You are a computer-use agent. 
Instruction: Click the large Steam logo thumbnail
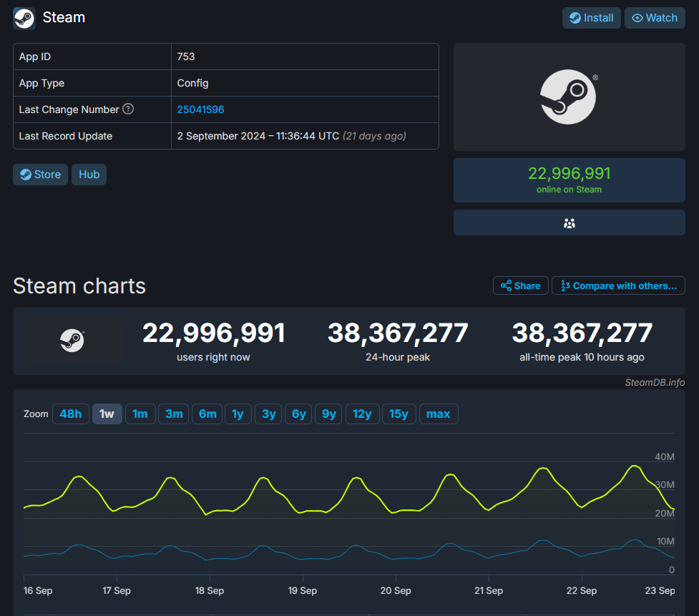coord(569,97)
